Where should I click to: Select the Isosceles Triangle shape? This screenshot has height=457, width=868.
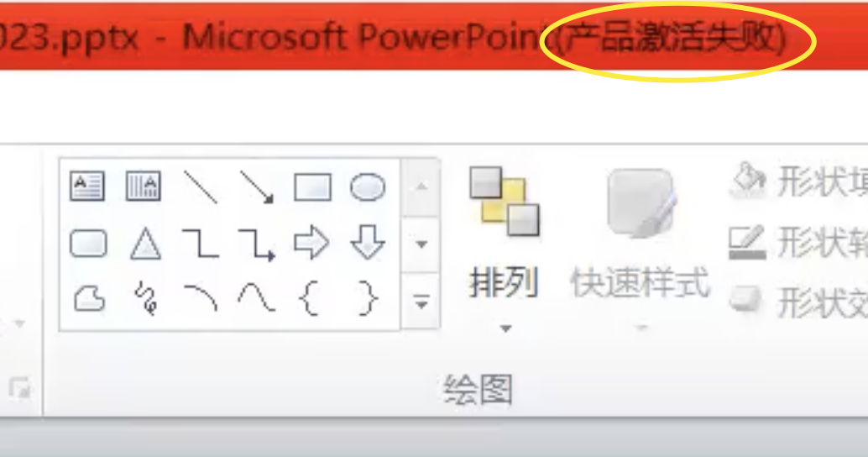tap(145, 244)
